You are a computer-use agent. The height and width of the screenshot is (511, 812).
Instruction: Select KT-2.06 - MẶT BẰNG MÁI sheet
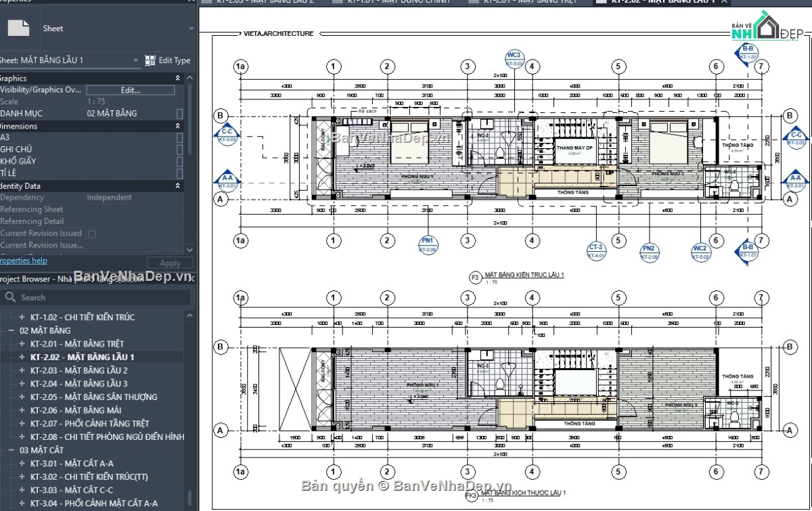point(76,410)
